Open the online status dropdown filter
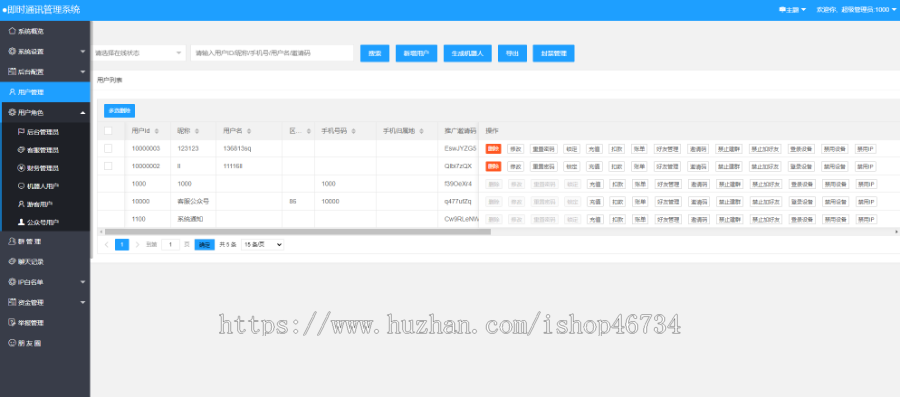900x397 pixels. (138, 53)
